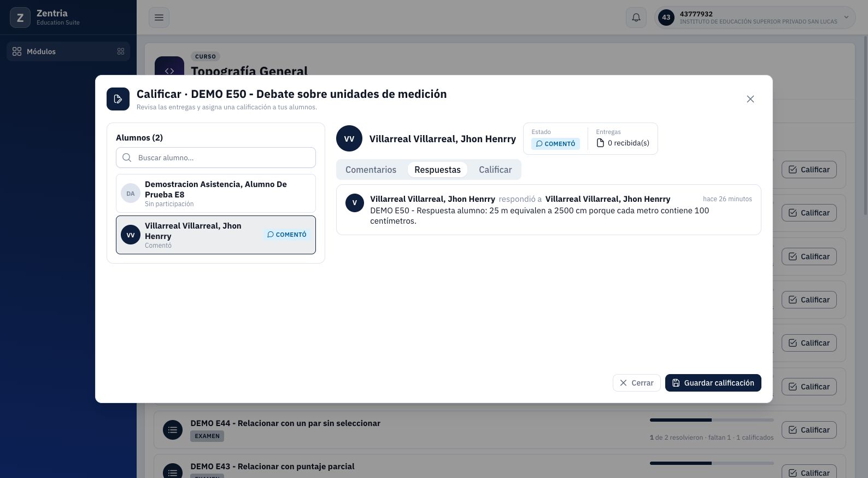Open the notifications bell

pos(636,18)
